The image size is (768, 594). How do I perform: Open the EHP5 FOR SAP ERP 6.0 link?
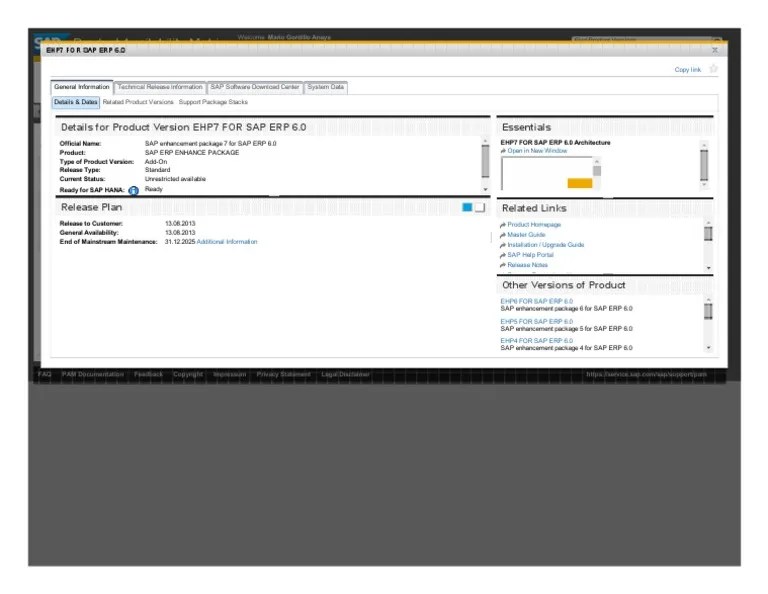536,322
